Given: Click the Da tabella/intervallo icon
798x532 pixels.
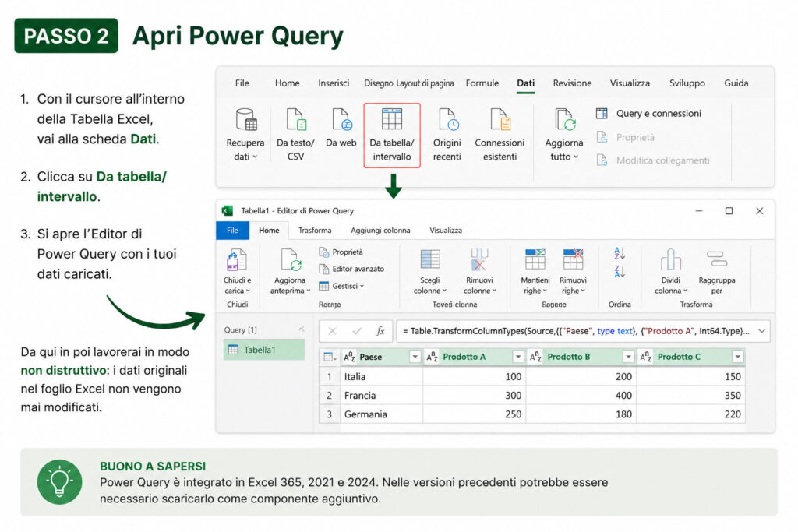Looking at the screenshot, I should click(392, 120).
